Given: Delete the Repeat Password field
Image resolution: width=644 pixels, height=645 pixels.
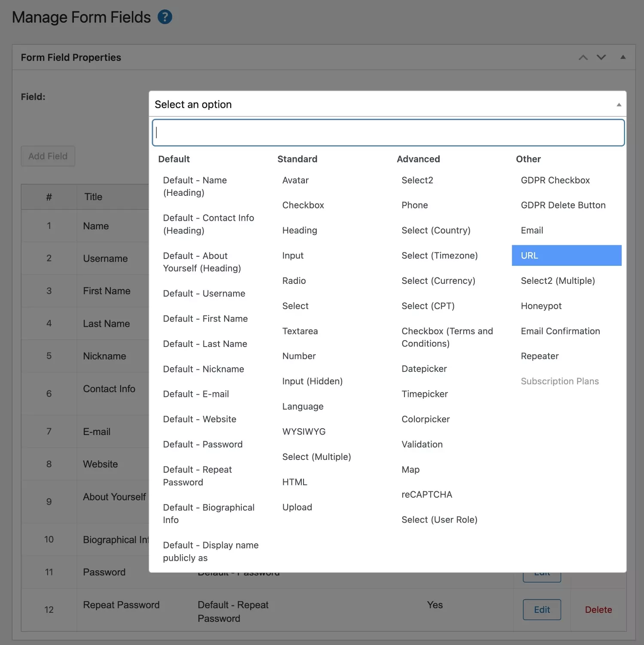Looking at the screenshot, I should tap(598, 610).
